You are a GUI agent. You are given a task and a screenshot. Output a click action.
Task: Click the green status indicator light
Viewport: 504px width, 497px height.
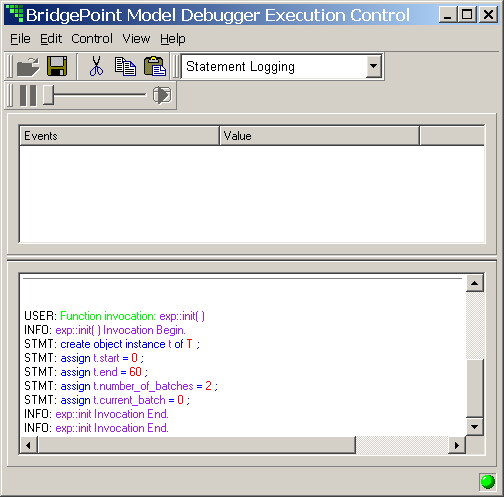point(488,482)
